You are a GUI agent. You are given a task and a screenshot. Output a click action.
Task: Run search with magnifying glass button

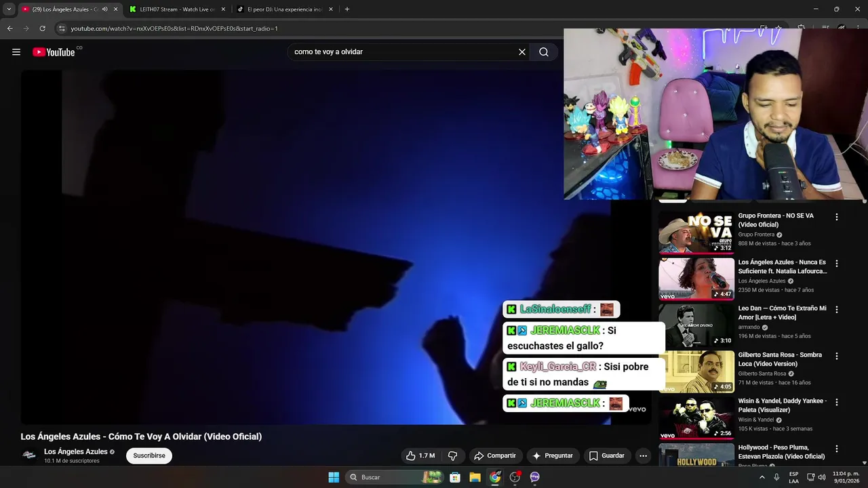(544, 52)
